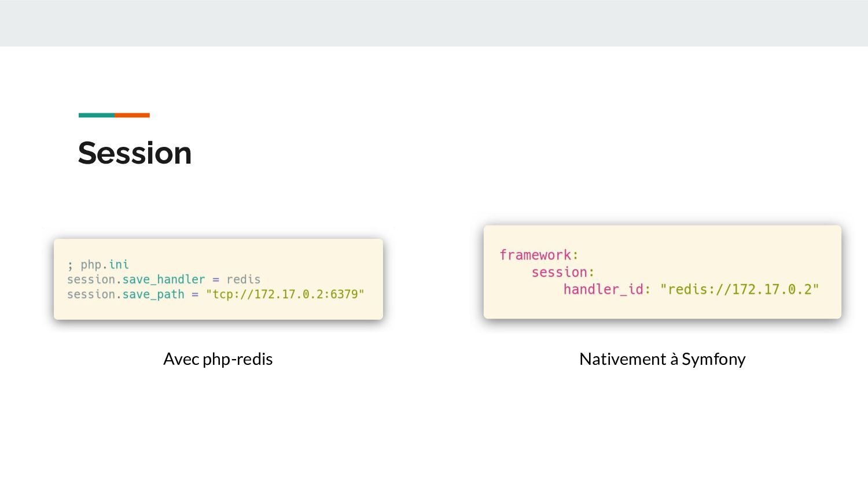
Task: Click the "Avec php-redis" caption
Action: click(218, 359)
